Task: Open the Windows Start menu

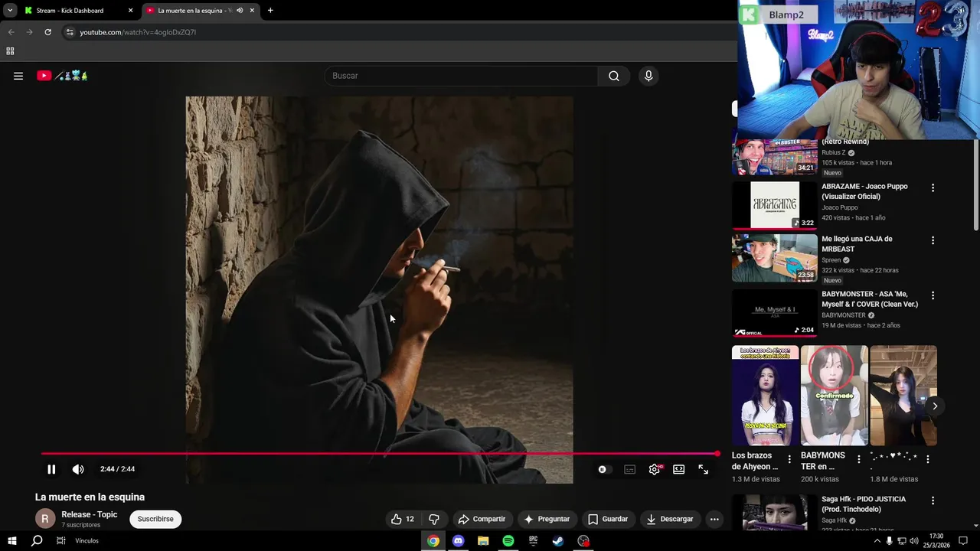Action: pyautogui.click(x=12, y=541)
